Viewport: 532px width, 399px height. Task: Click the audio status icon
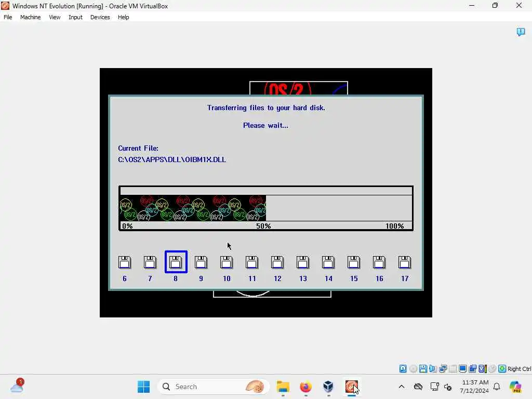(433, 368)
